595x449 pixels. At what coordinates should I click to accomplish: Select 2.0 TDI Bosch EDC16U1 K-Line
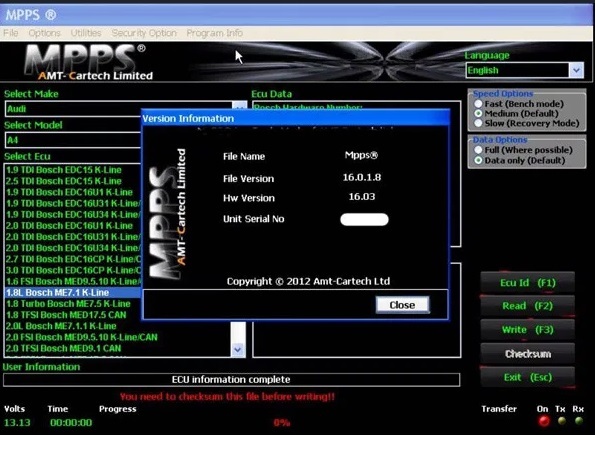click(x=69, y=226)
